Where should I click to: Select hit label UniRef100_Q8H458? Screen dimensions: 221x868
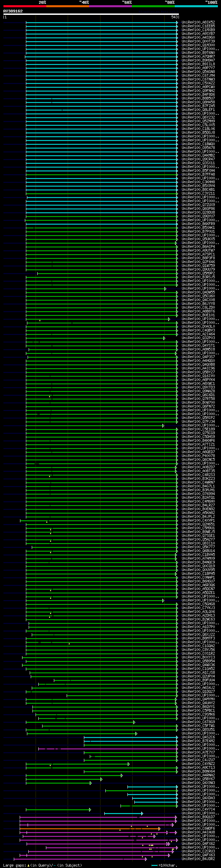(198, 102)
